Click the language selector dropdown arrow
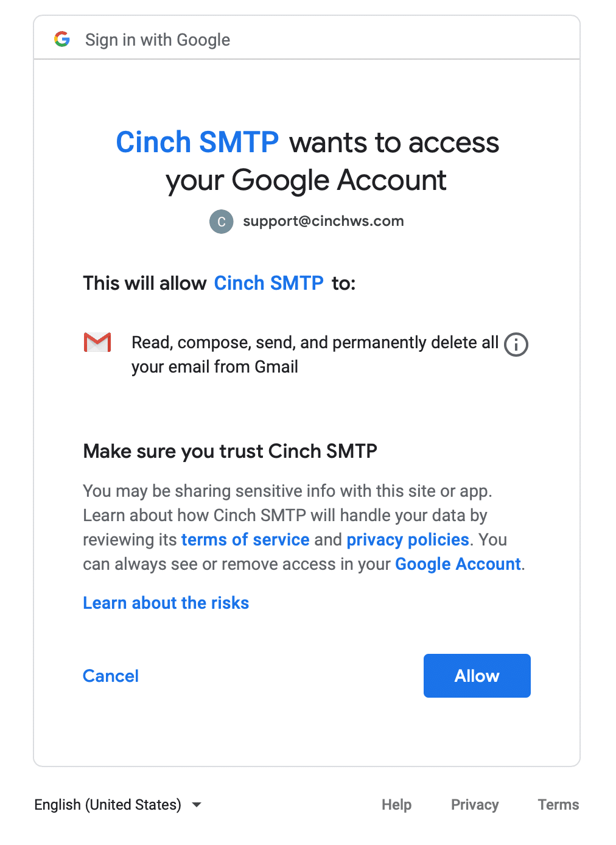Image resolution: width=616 pixels, height=845 pixels. [x=197, y=805]
